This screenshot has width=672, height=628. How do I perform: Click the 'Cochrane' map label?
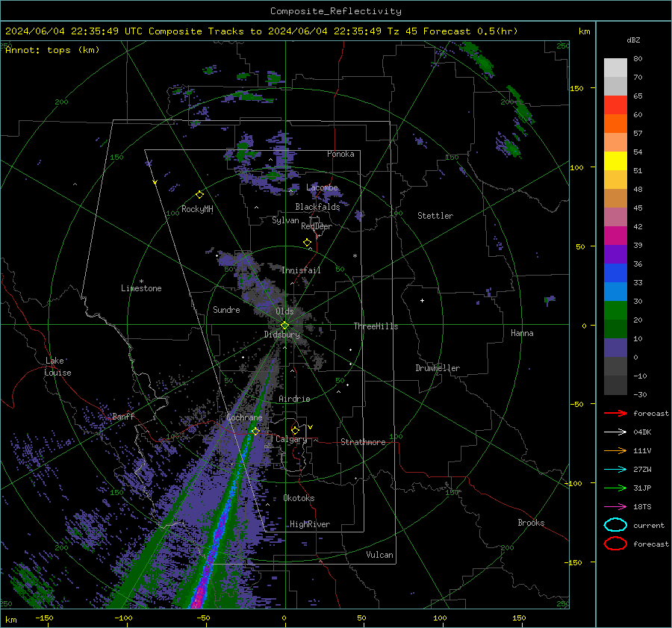(244, 417)
